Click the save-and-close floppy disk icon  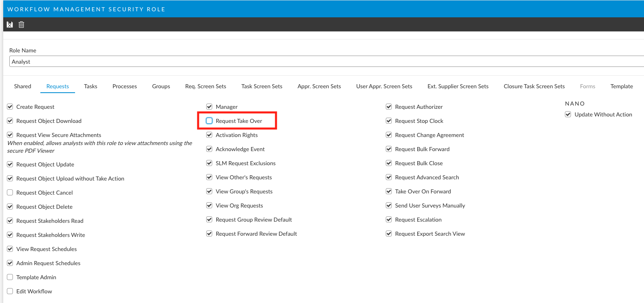pos(10,25)
